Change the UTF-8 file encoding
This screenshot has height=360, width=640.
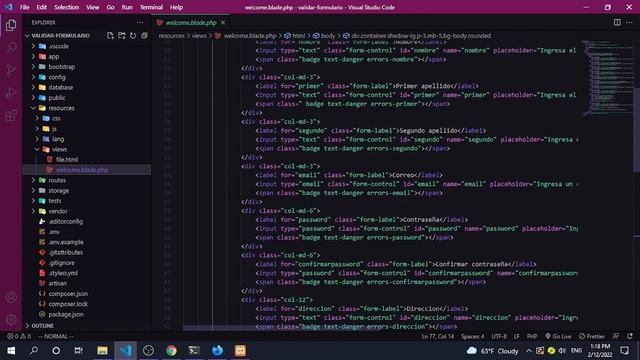(x=499, y=336)
